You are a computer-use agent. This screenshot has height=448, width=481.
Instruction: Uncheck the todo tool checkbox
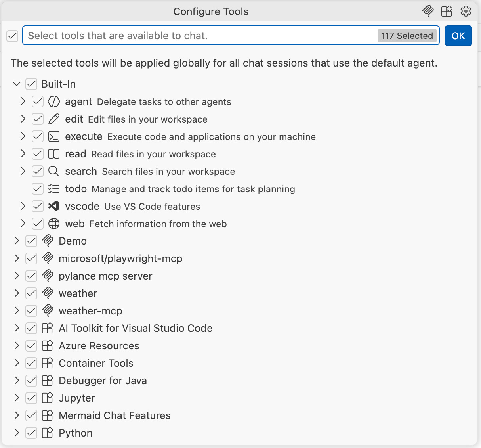[38, 189]
